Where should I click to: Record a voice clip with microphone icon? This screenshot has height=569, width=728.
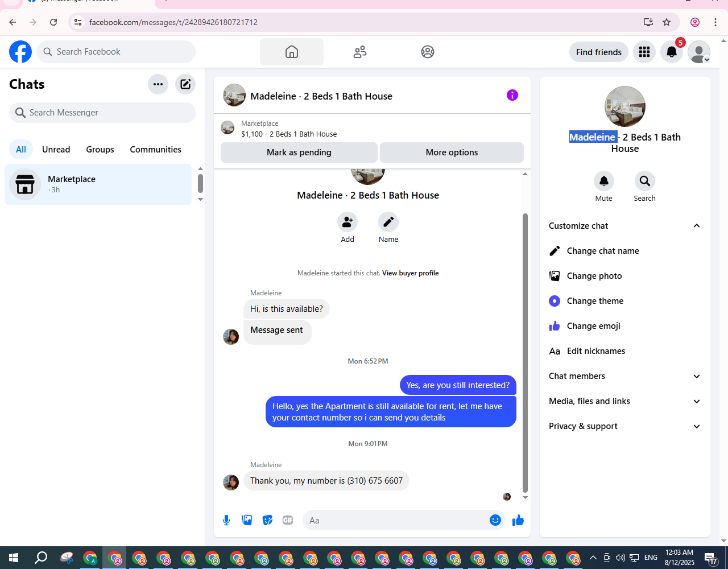point(226,520)
